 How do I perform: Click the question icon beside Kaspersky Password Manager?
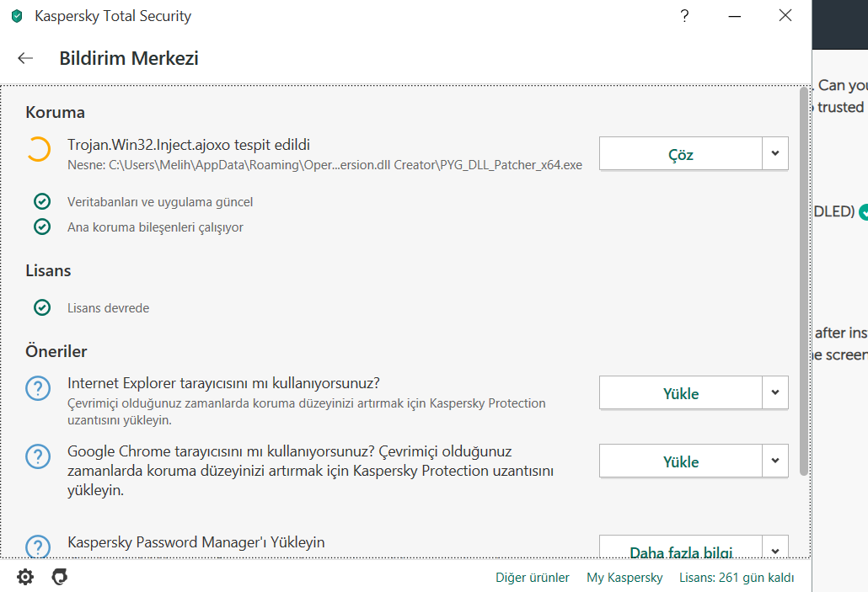click(x=38, y=547)
